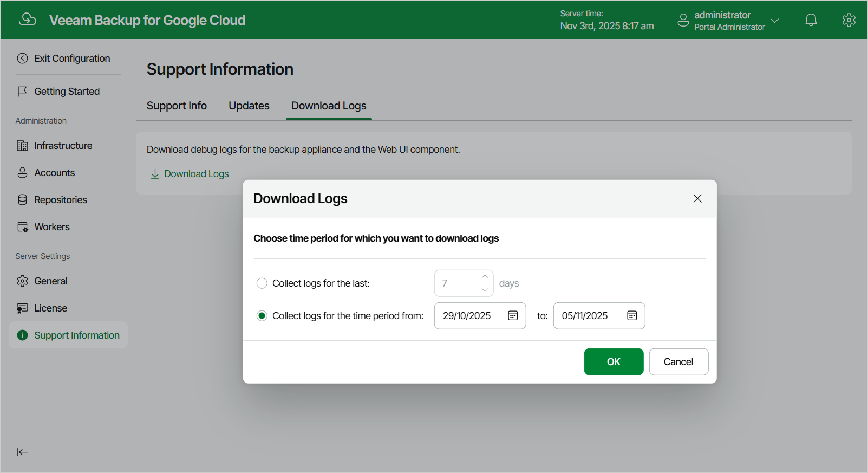Collapse sidebar using the bottom arrow icon

click(x=22, y=452)
